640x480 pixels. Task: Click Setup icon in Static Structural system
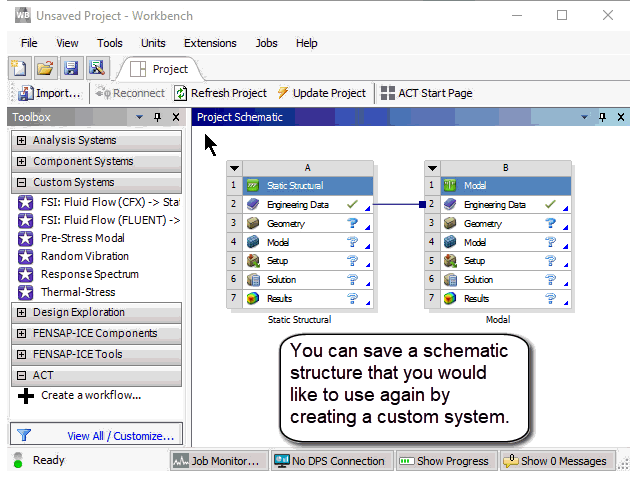(x=253, y=260)
